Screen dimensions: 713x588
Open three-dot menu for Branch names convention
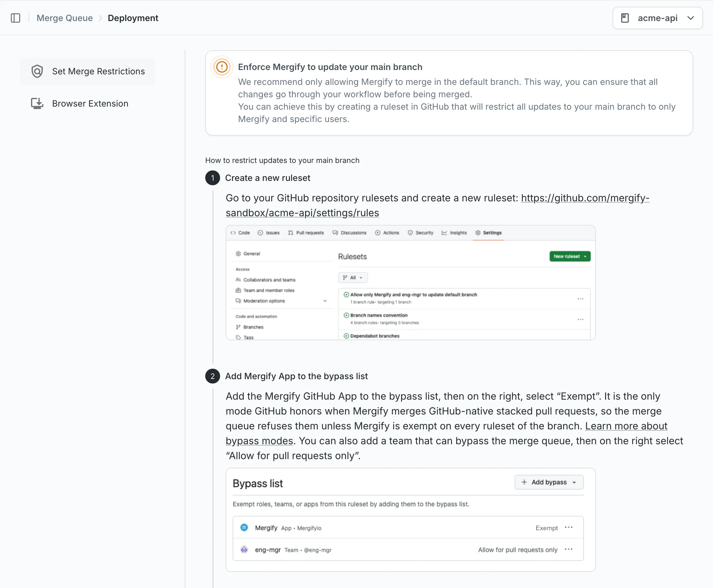[x=580, y=319]
